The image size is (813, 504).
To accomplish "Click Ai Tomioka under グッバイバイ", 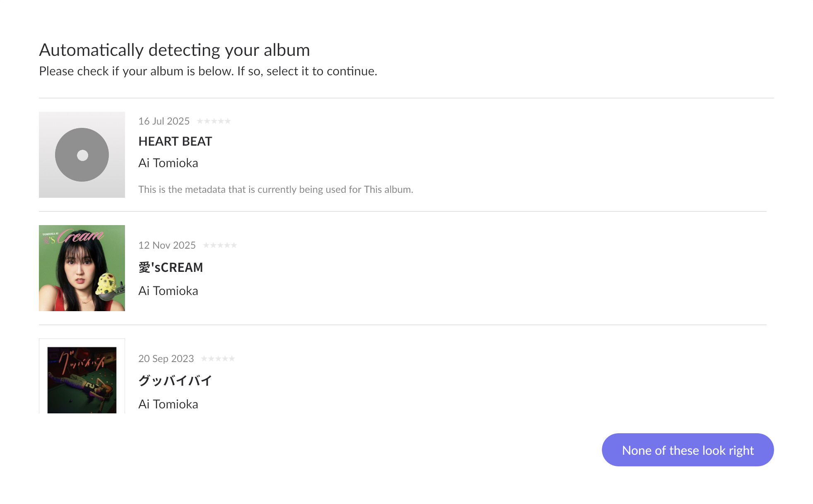I will (x=168, y=404).
